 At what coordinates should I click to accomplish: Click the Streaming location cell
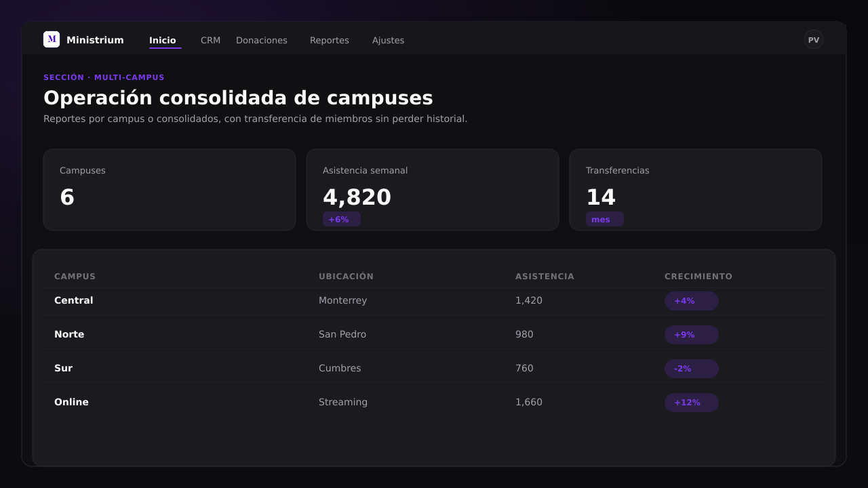click(x=343, y=402)
